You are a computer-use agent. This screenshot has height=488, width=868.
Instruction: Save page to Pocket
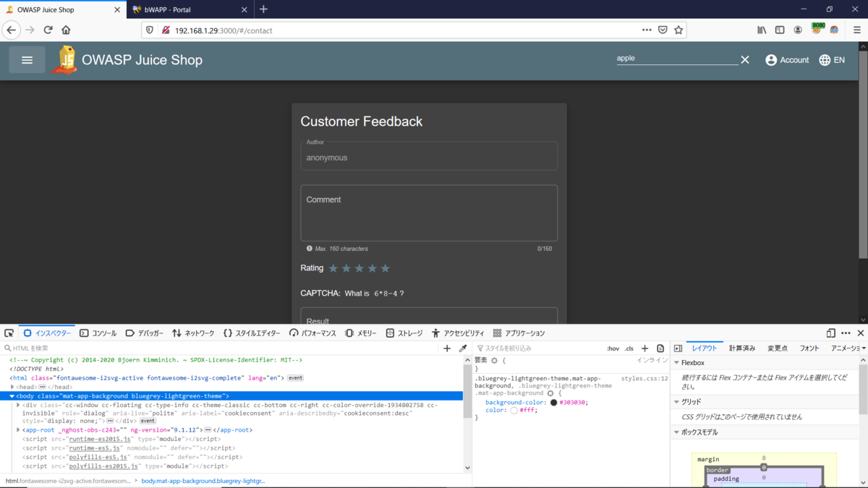[663, 30]
